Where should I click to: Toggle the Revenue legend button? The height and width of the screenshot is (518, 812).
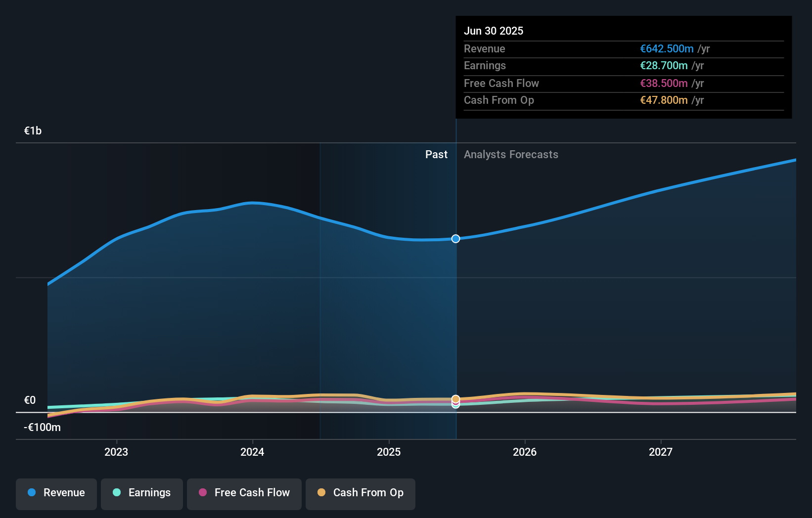click(56, 494)
